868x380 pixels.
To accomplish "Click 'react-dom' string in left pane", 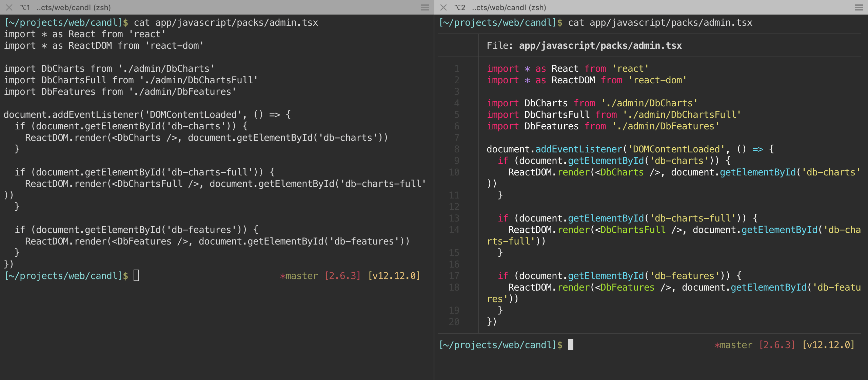I will (174, 45).
